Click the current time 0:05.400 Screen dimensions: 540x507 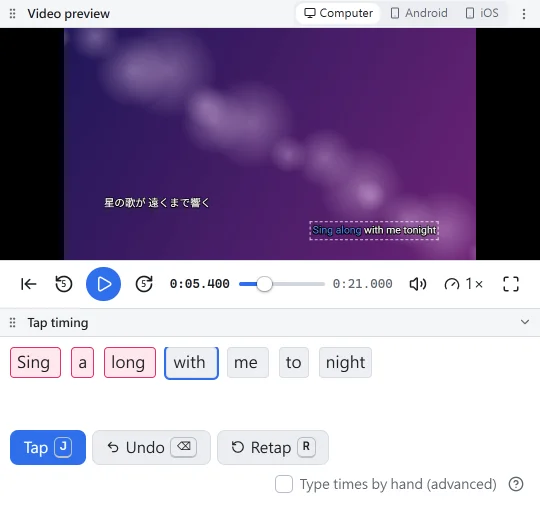(x=199, y=284)
